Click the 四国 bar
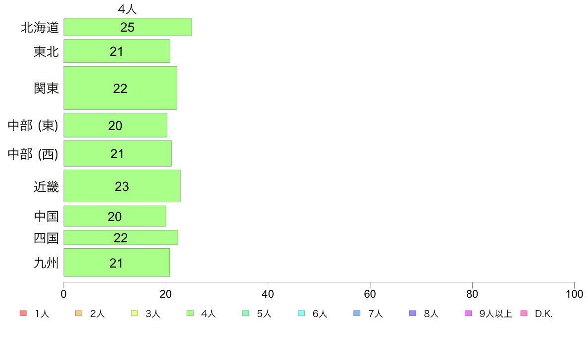The image size is (588, 364). coord(121,238)
